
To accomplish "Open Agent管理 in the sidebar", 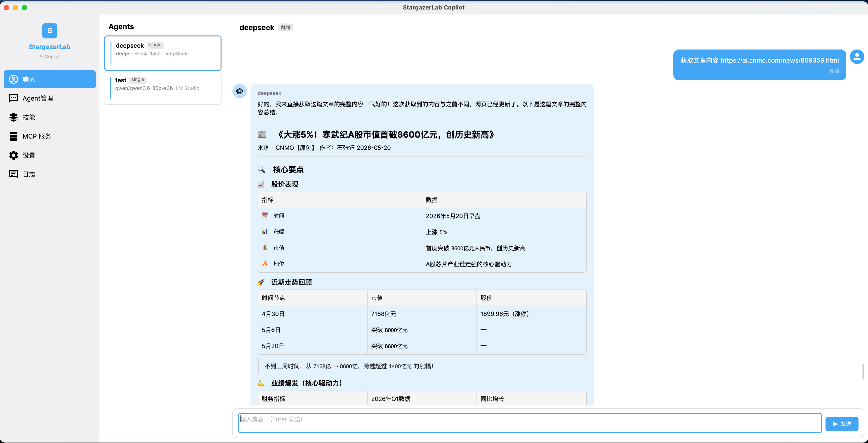I will (50, 98).
